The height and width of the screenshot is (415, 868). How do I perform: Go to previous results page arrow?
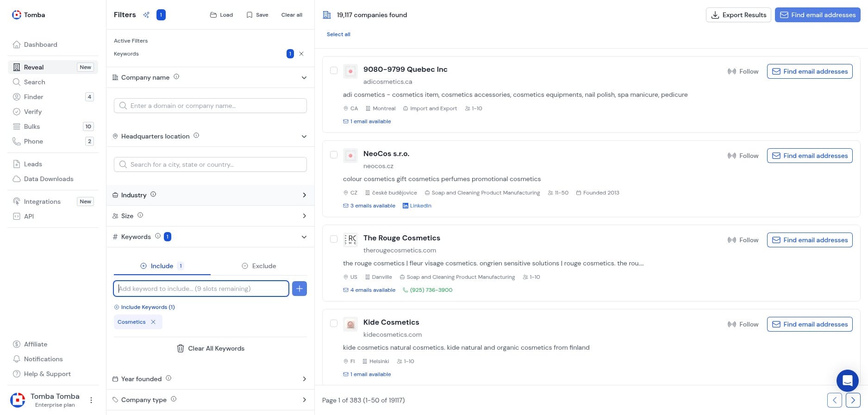click(x=834, y=400)
